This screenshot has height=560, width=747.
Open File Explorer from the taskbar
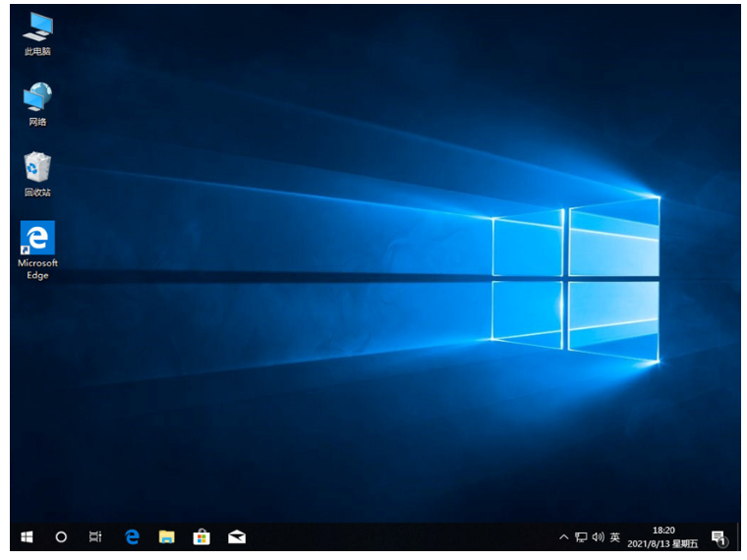tap(167, 536)
